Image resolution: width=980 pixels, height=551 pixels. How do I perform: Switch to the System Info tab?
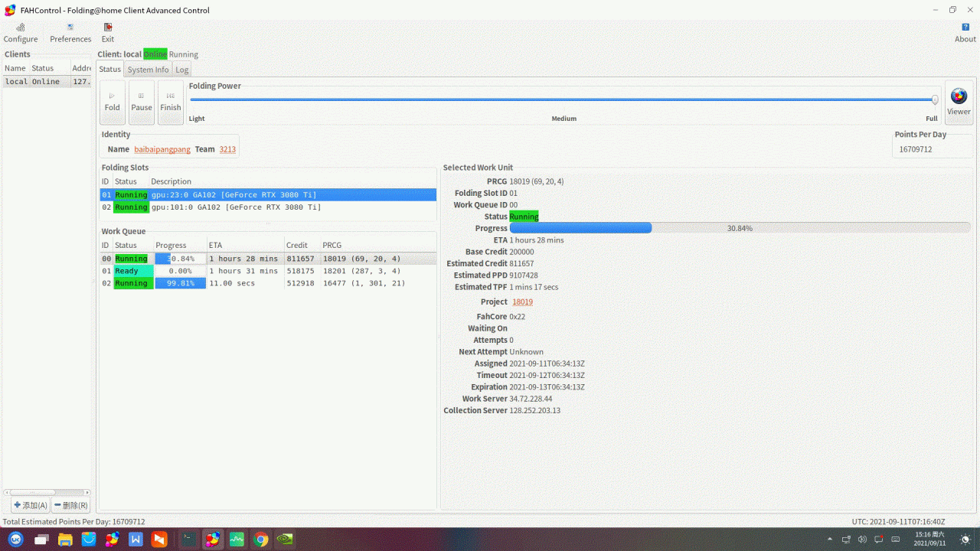click(148, 69)
